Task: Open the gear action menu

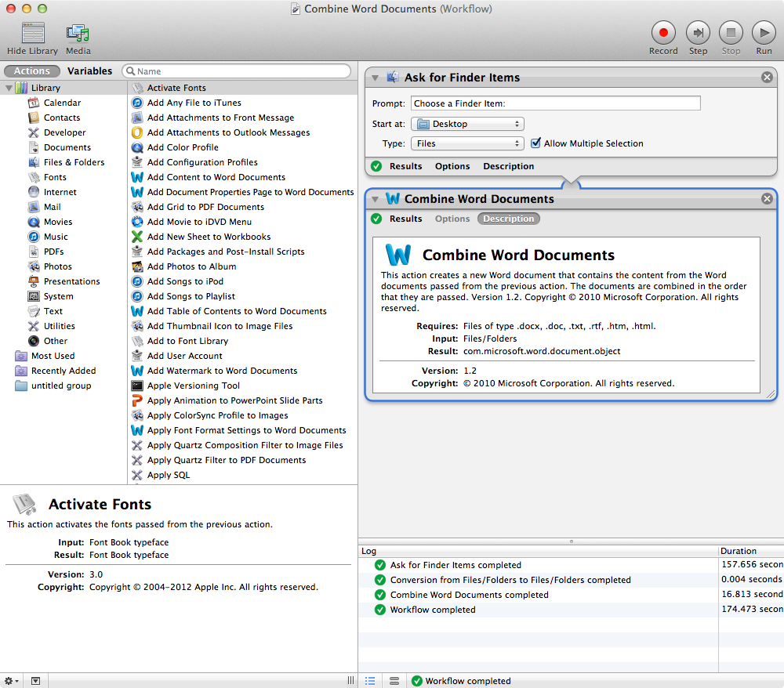Action: pyautogui.click(x=11, y=681)
